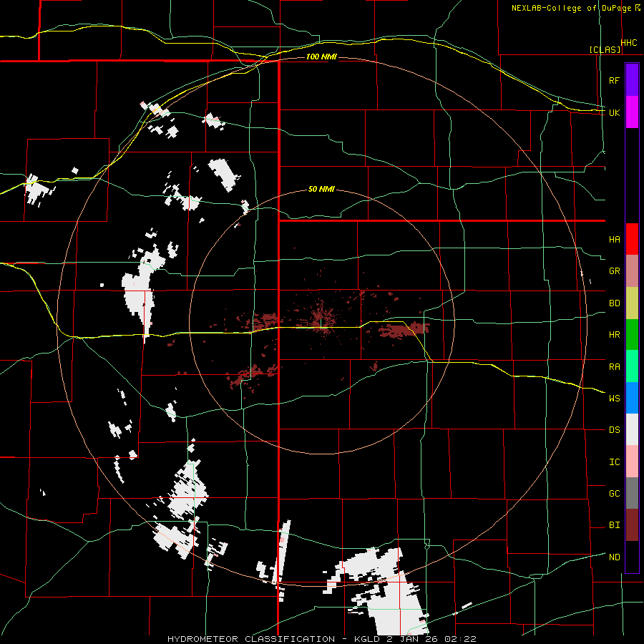644x644 pixels.
Task: Click the 50 NMI range ring label
Action: tap(321, 190)
